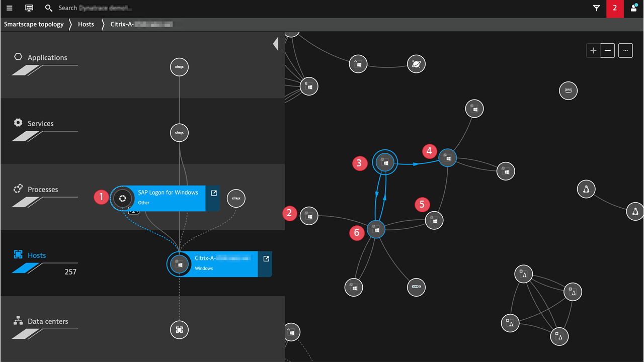Select the highlighted Windows host node 3
Image resolution: width=644 pixels, height=362 pixels.
(x=385, y=163)
